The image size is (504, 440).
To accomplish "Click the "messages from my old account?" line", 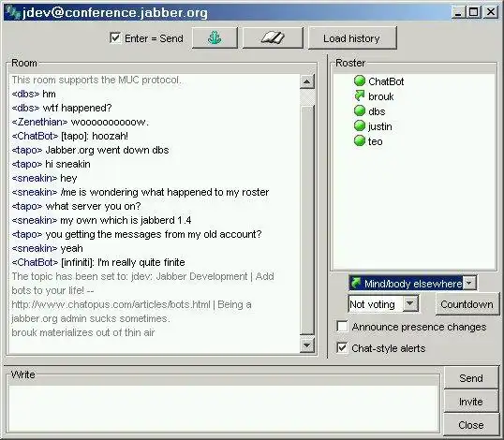I will [137, 234].
